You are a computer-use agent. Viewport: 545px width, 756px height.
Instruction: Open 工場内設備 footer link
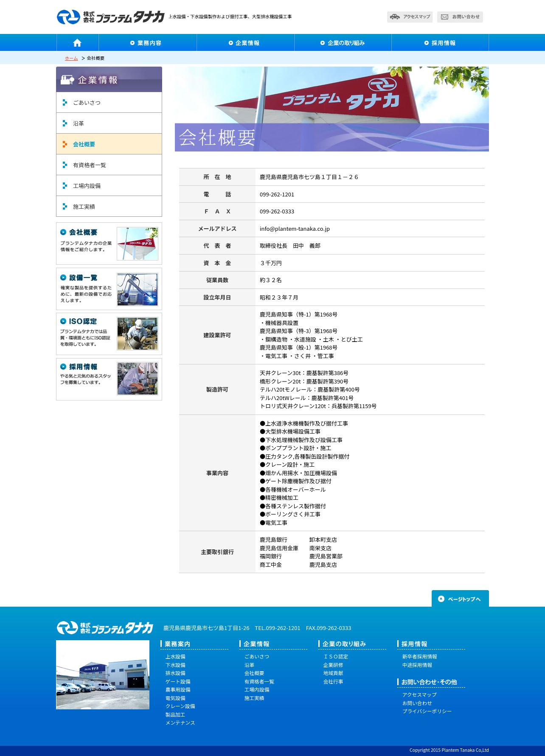coord(257,690)
